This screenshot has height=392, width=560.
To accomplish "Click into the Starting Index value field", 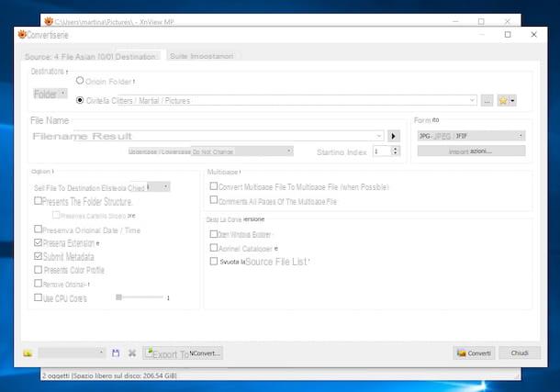I will tap(382, 151).
